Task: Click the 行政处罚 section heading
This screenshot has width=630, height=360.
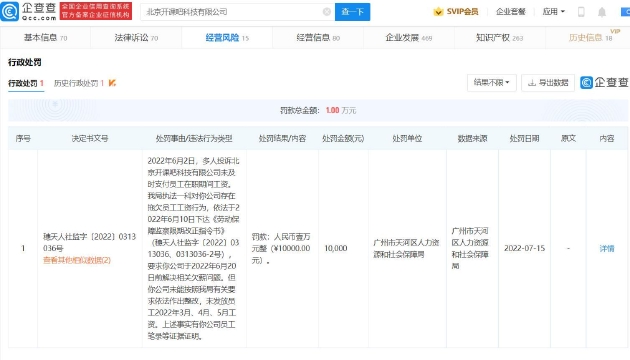Action: [25, 62]
